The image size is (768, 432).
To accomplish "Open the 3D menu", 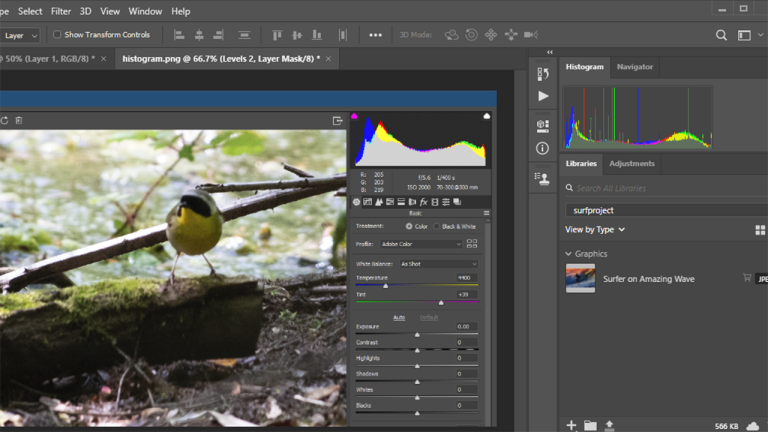I will (86, 11).
